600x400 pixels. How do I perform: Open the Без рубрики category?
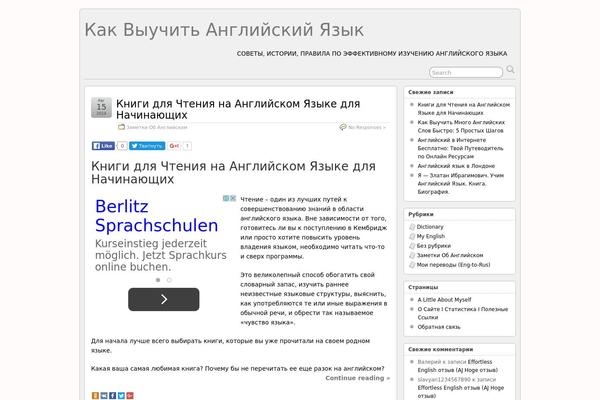pos(434,246)
